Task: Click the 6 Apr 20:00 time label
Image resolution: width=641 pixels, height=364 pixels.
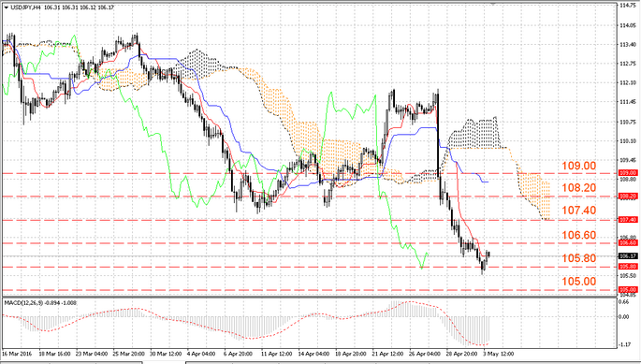Action: point(238,354)
